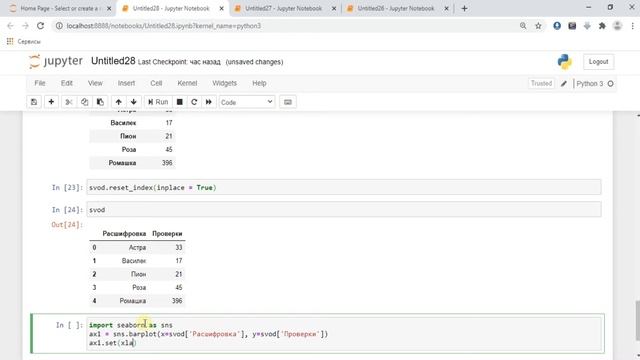Image resolution: width=640 pixels, height=360 pixels.
Task: Open the Insert menu
Action: 126,83
